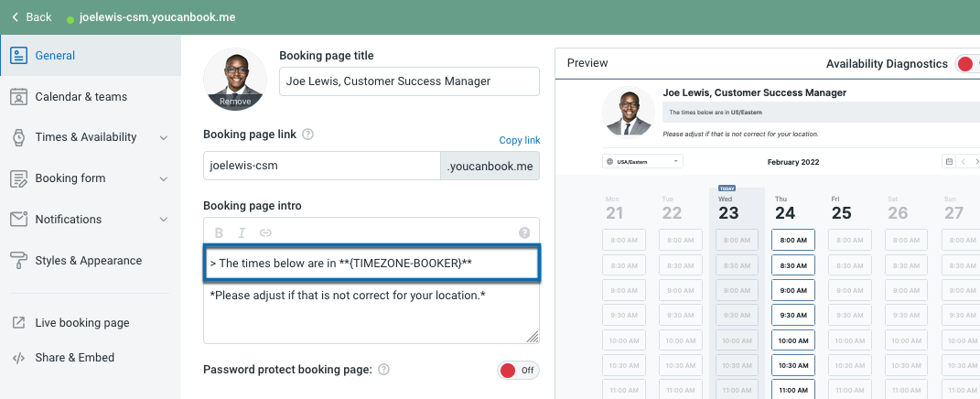Click help icon beside Password protect label

point(384,370)
